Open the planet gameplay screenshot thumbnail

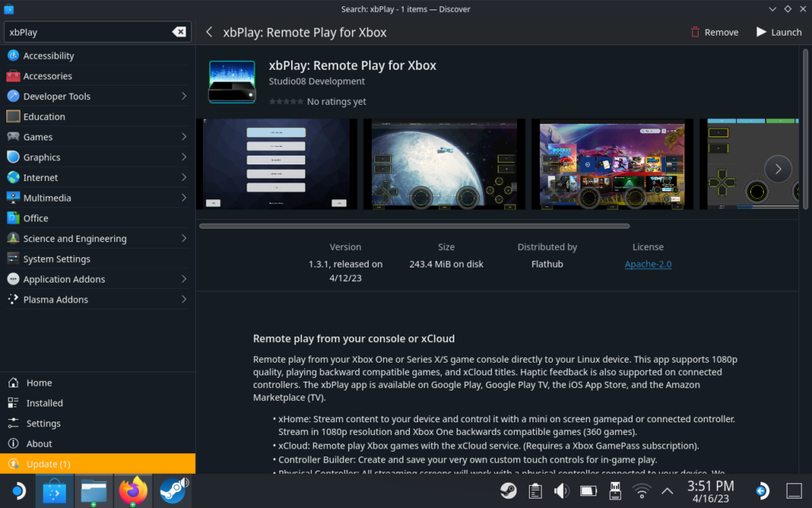[x=444, y=164]
